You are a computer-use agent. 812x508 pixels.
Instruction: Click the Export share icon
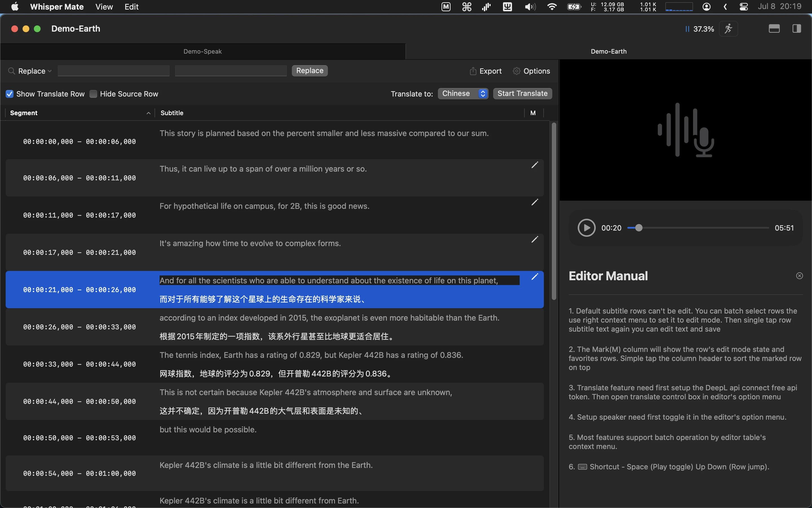click(473, 71)
